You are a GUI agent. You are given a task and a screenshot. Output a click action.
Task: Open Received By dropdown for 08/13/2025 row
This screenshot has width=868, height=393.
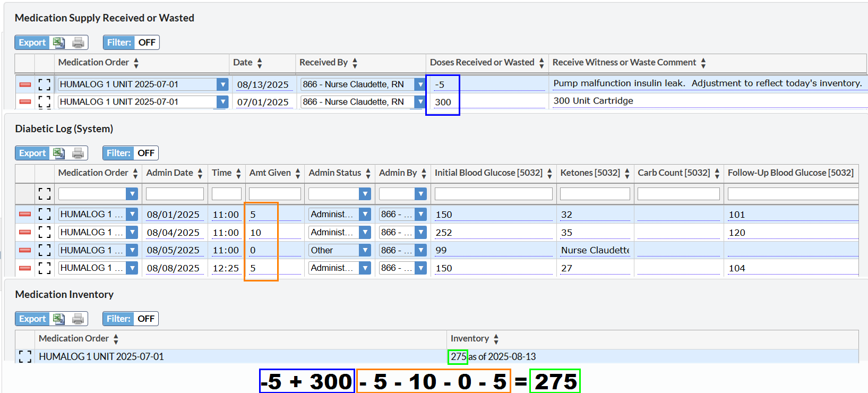click(420, 84)
